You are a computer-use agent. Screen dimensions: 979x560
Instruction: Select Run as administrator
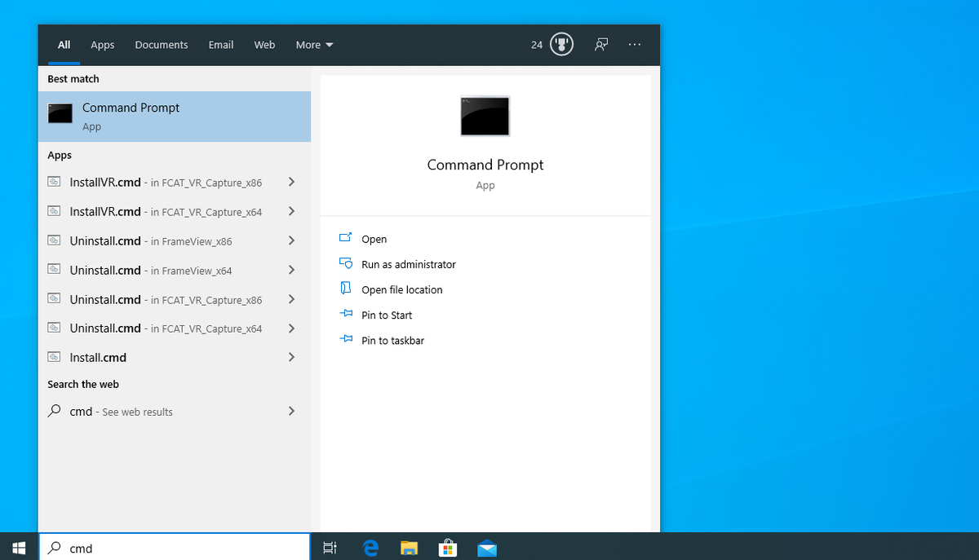pyautogui.click(x=408, y=264)
